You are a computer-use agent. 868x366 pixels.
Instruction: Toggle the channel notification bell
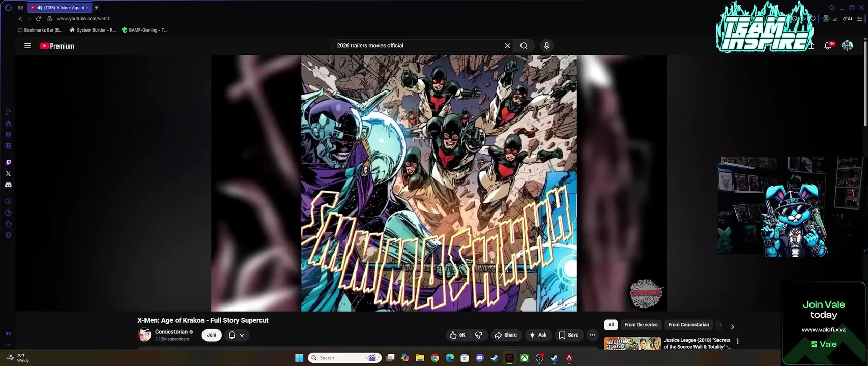pyautogui.click(x=232, y=335)
